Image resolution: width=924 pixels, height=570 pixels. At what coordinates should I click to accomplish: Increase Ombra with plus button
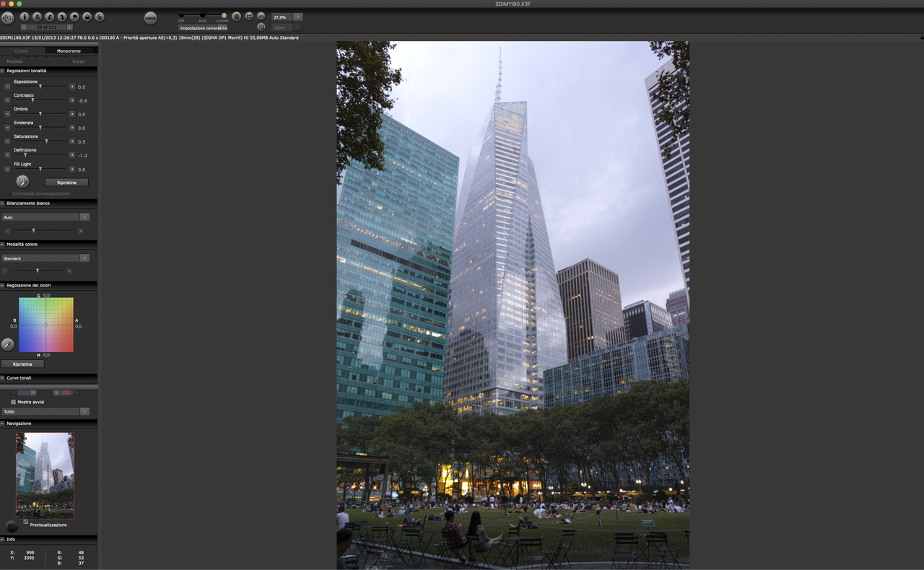coord(72,114)
